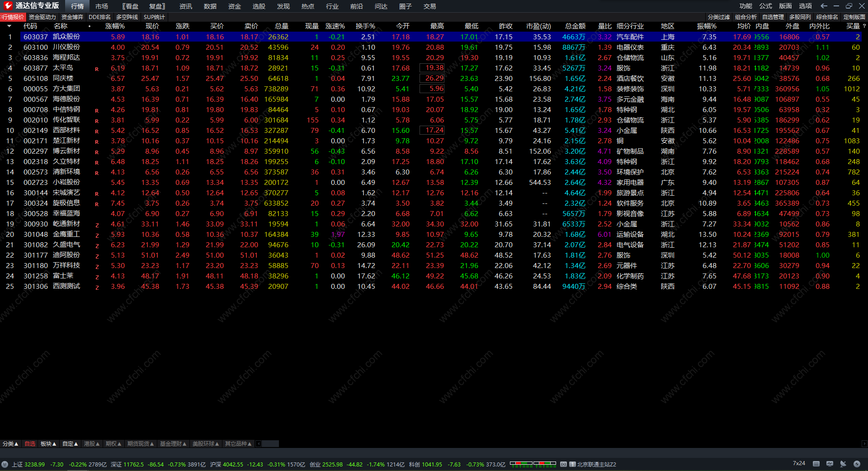Expand the 期权 options dropdown
The height and width of the screenshot is (471, 868).
(113, 444)
